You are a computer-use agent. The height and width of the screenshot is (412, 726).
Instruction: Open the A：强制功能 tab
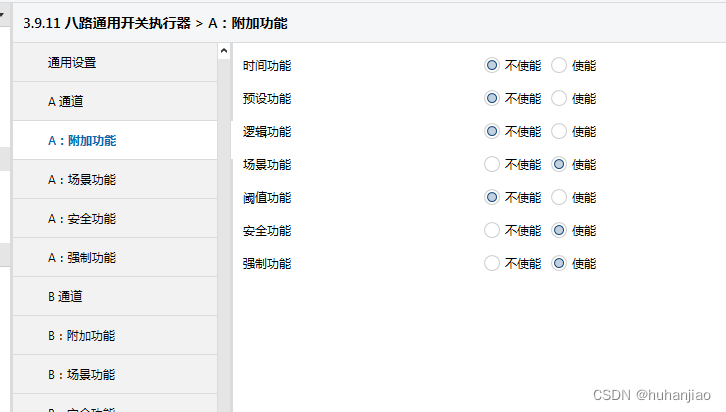(x=81, y=258)
